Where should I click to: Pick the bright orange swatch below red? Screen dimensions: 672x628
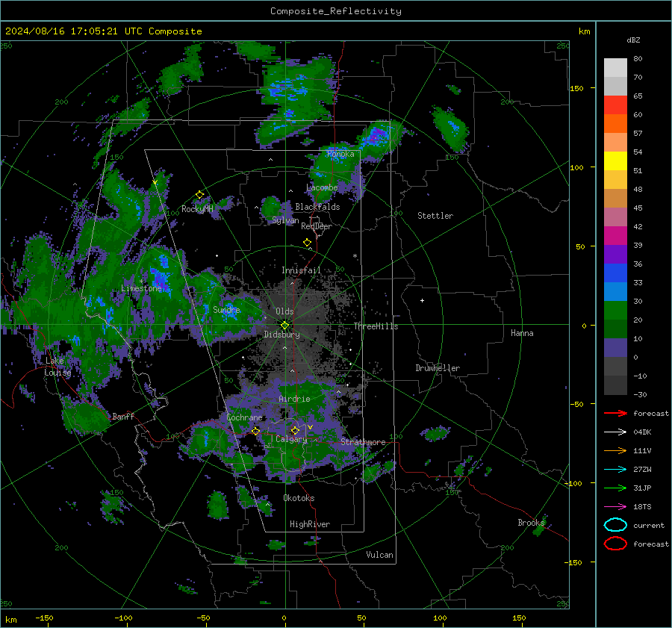[615, 124]
